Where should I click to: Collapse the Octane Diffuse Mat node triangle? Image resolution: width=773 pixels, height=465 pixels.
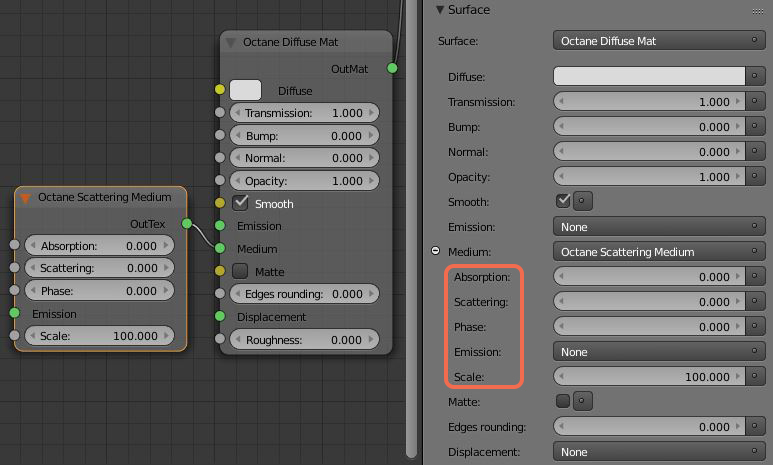231,43
